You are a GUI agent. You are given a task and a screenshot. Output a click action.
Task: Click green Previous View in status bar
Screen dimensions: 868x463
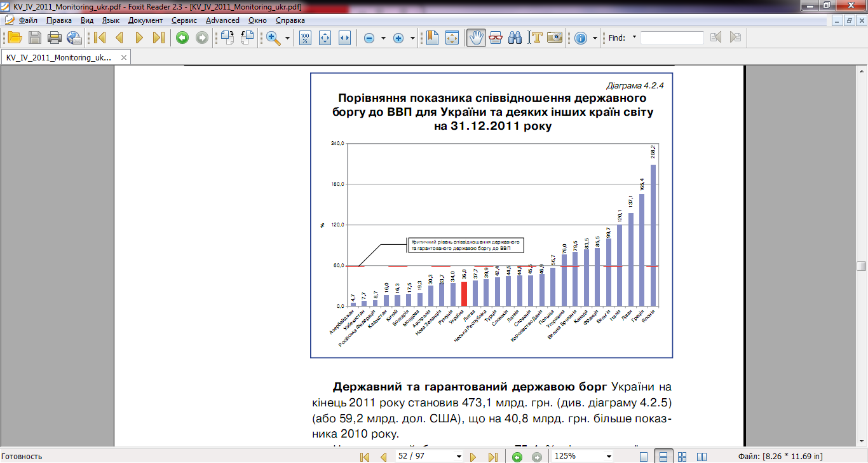(x=517, y=456)
